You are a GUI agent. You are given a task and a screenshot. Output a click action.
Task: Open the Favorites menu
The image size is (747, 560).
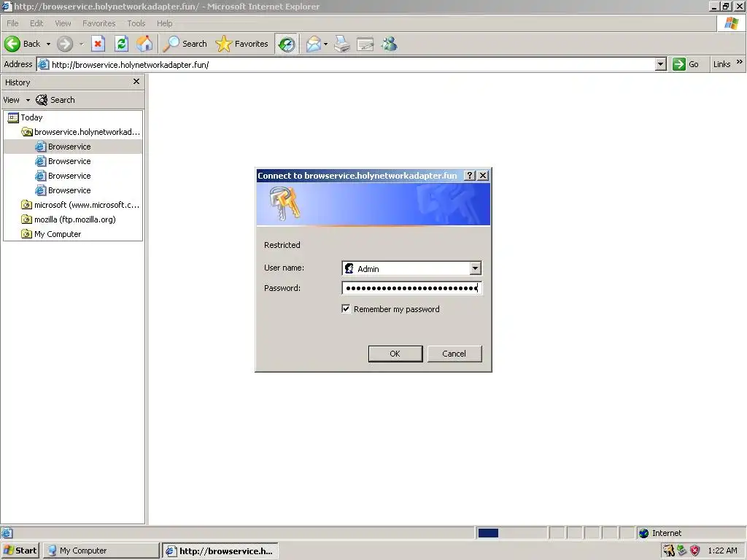click(99, 23)
